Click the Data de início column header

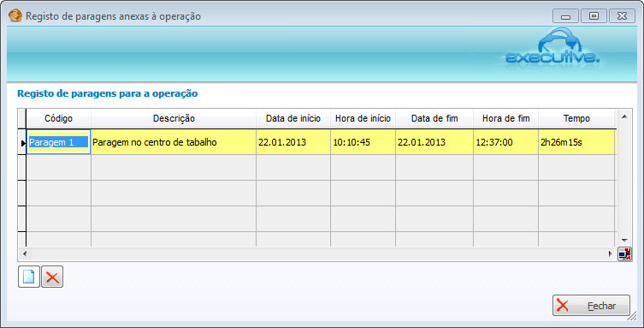[x=293, y=118]
